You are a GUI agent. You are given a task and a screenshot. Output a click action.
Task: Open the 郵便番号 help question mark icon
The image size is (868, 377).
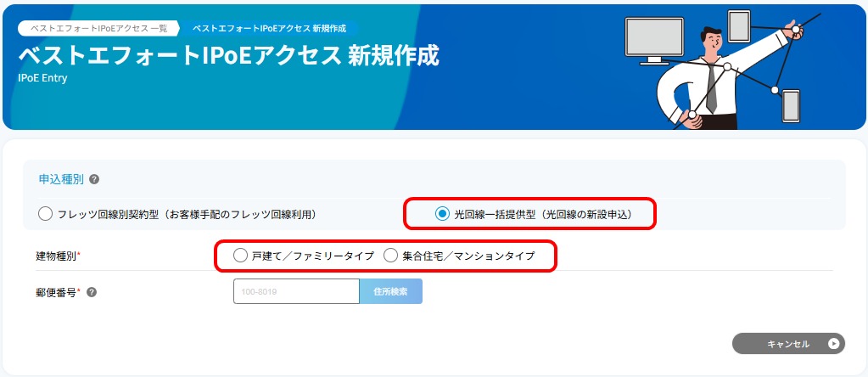92,292
